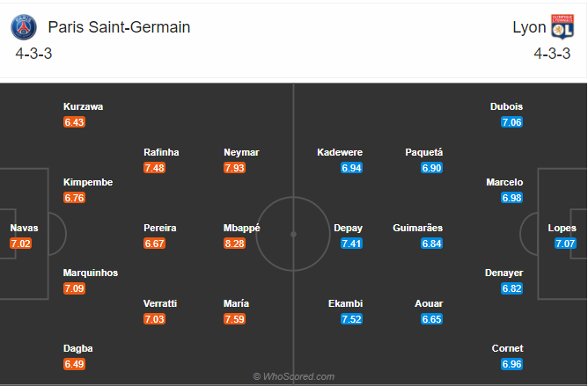Click Kimpembe's 6.76 rating badge

(x=74, y=198)
